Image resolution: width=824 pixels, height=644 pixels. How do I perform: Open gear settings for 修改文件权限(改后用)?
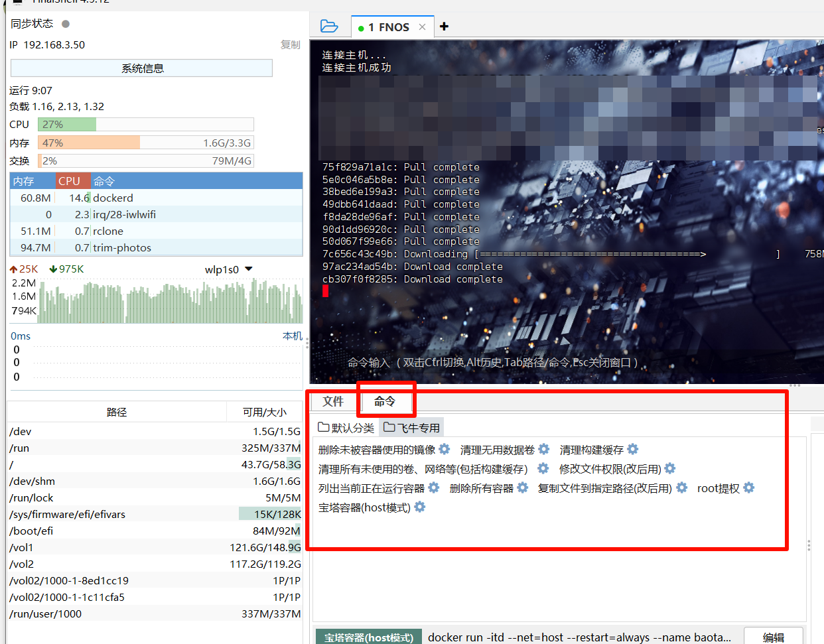pyautogui.click(x=670, y=468)
